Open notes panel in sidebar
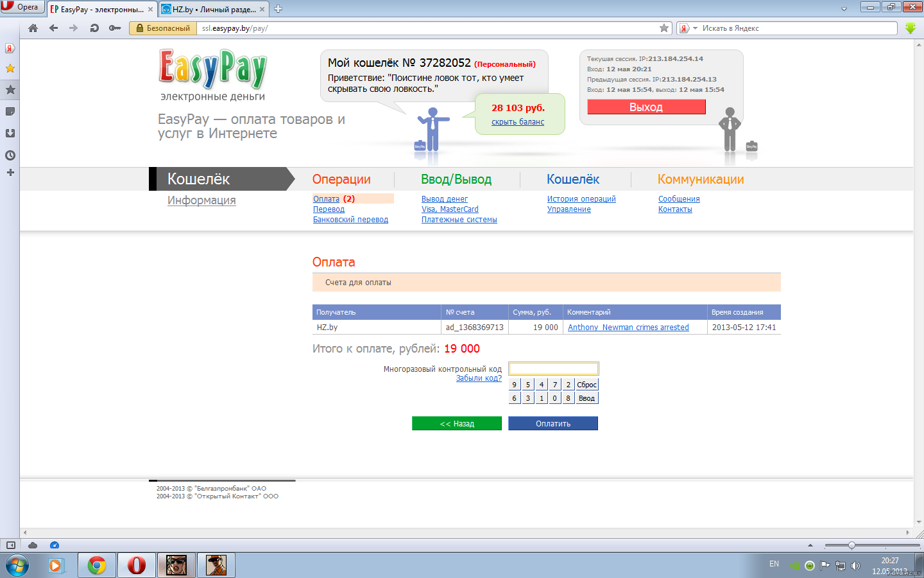Viewport: 924px width, 578px height. (10, 112)
